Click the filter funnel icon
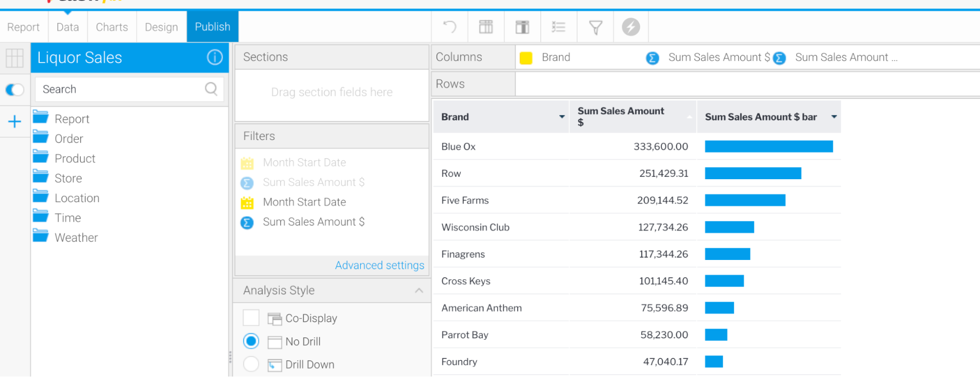Viewport: 980px width, 377px height. click(x=595, y=27)
